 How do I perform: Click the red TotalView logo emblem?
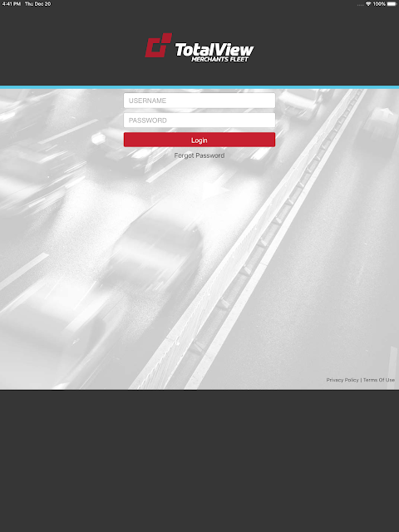158,45
